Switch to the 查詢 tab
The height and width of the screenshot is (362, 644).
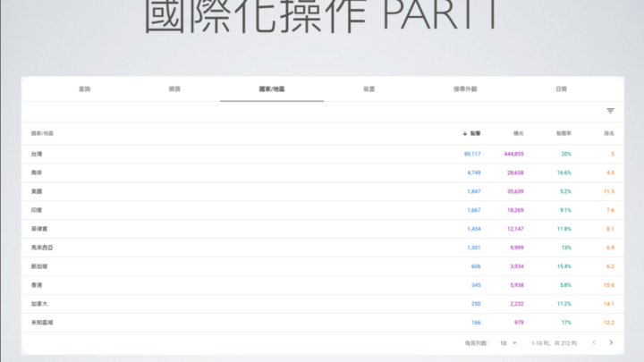[84, 89]
